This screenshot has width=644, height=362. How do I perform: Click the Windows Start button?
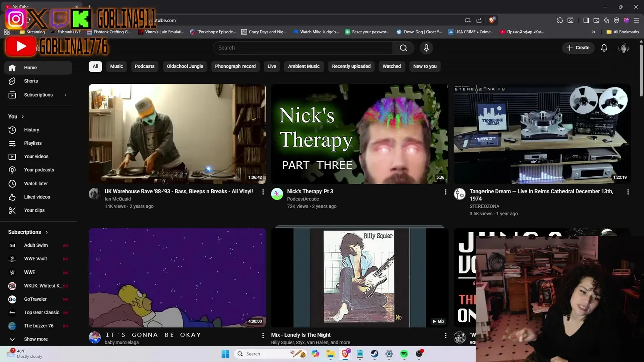pos(225,354)
